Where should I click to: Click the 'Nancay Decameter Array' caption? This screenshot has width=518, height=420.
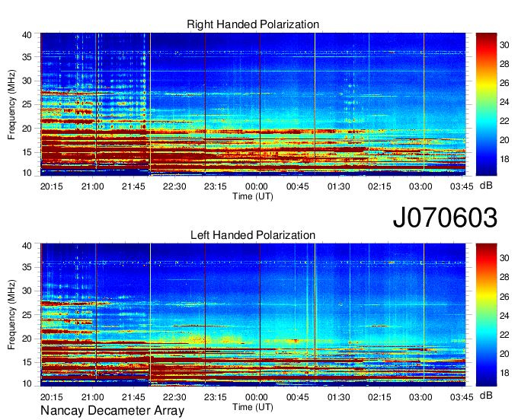pos(112,411)
